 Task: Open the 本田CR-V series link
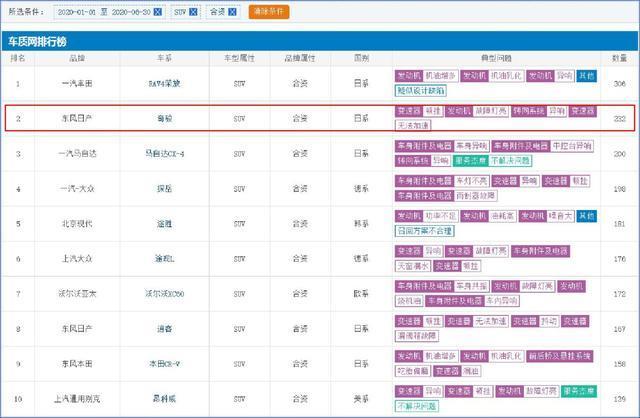tap(164, 364)
